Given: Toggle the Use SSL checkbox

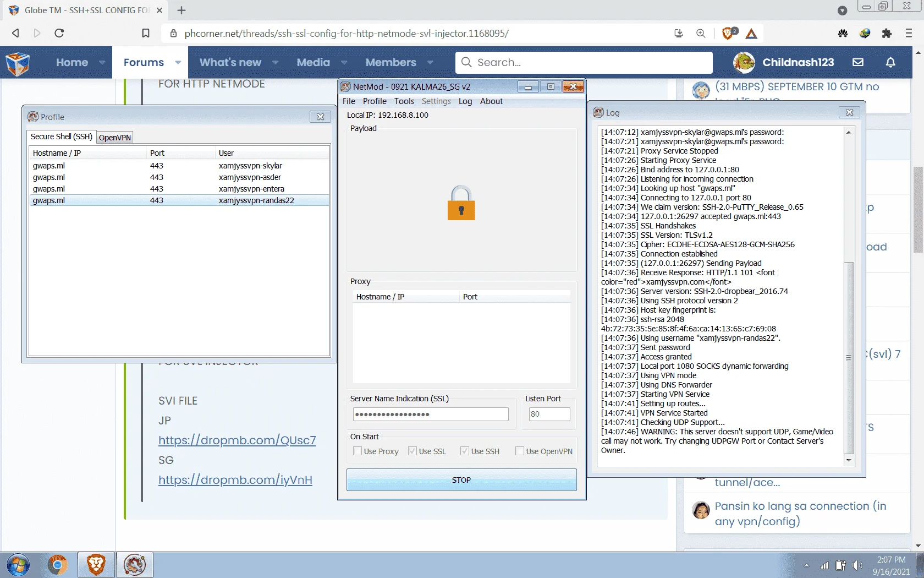Looking at the screenshot, I should point(412,451).
